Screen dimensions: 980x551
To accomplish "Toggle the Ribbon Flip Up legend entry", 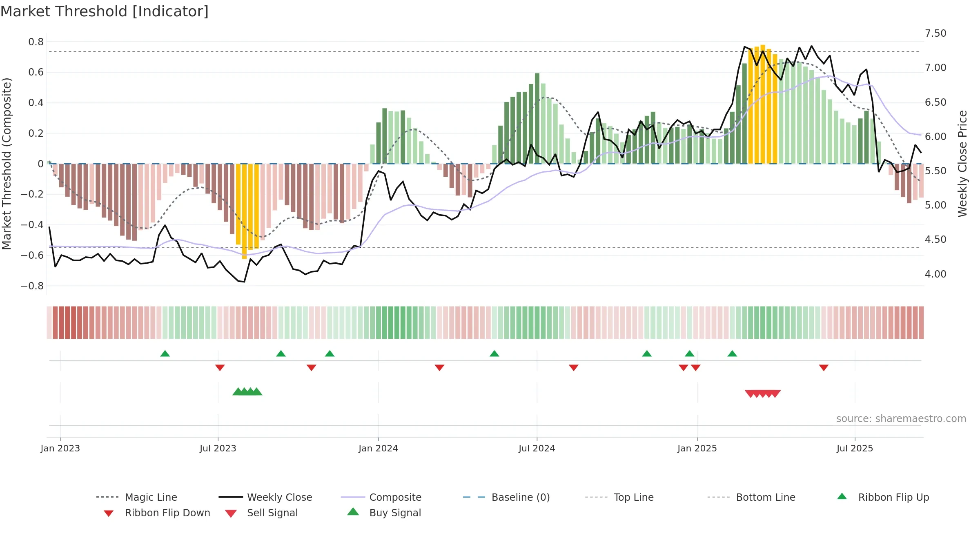I will click(883, 497).
